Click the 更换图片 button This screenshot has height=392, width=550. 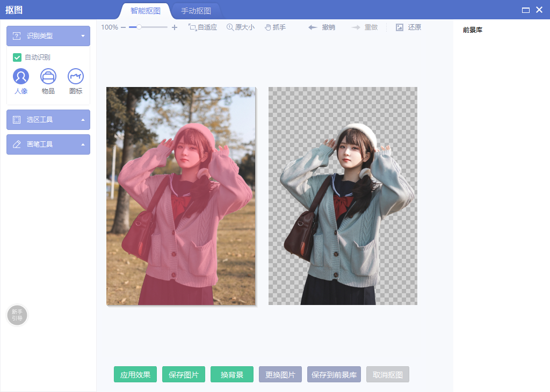280,374
